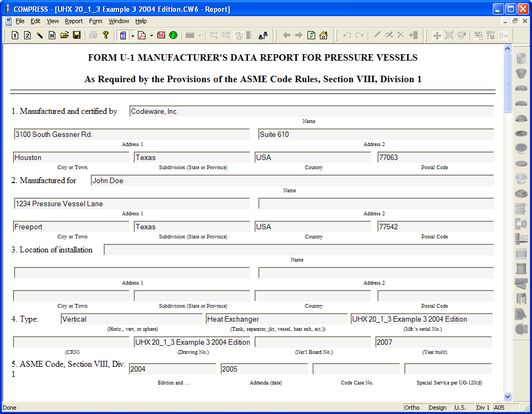
Task: Click the 'Div 1' status bar entry
Action: [483, 408]
